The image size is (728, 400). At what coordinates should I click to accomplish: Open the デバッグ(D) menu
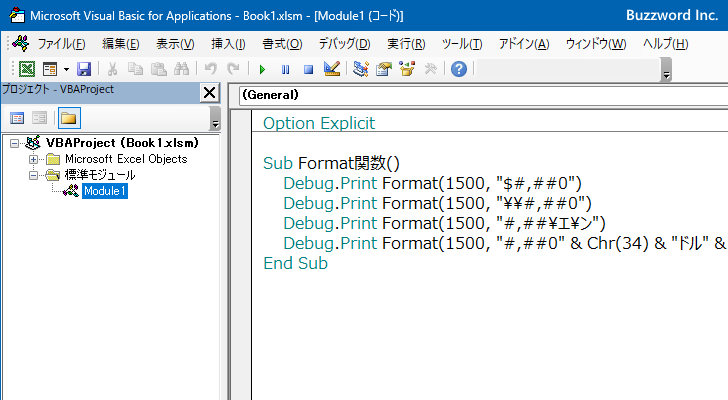(344, 44)
